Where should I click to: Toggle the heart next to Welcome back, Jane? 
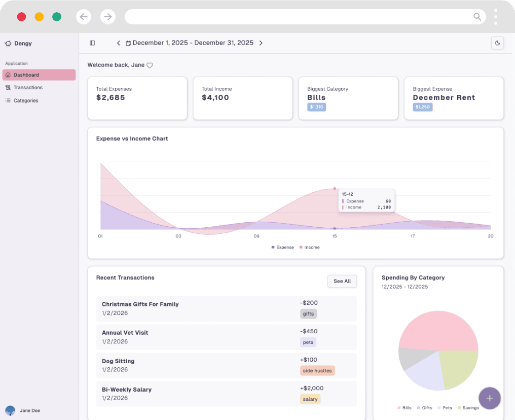click(x=149, y=65)
